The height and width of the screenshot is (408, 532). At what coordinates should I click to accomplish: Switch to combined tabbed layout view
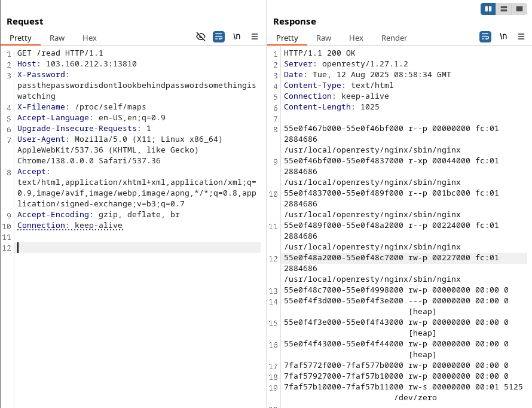(x=518, y=9)
